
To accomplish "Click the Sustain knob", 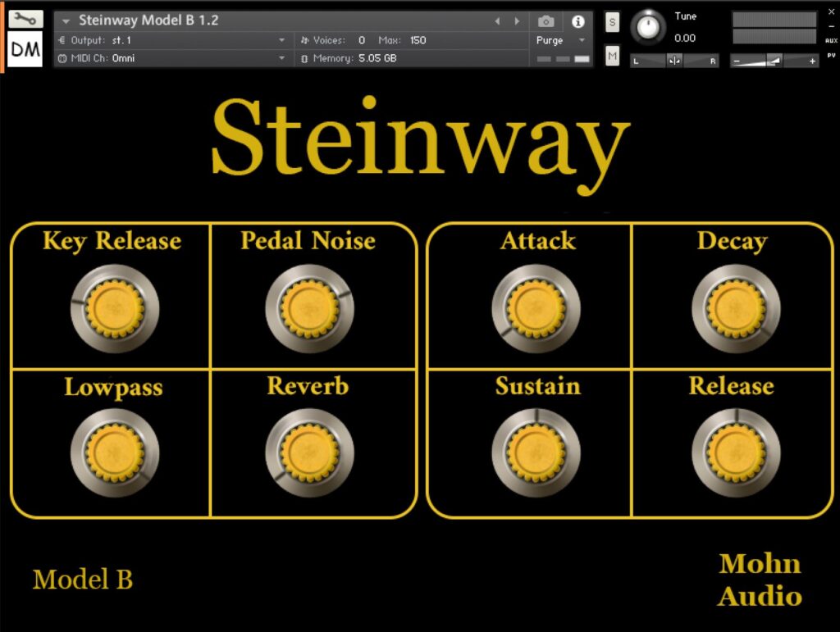I will point(536,453).
